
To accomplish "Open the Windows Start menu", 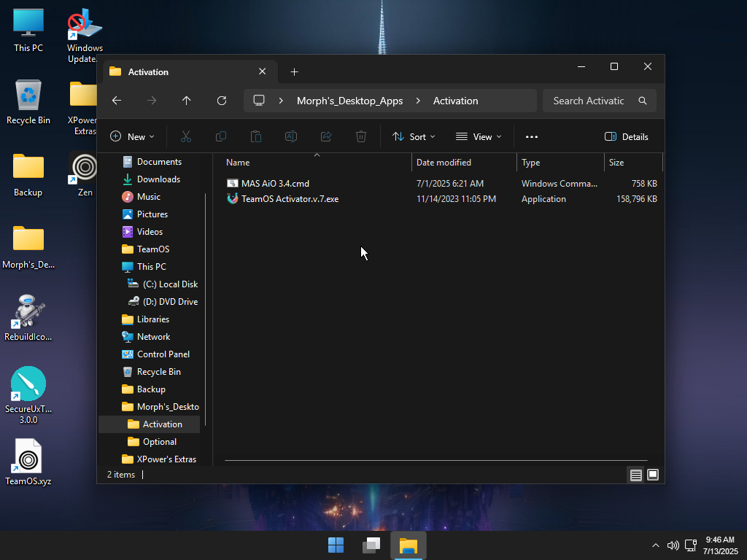I will click(336, 545).
